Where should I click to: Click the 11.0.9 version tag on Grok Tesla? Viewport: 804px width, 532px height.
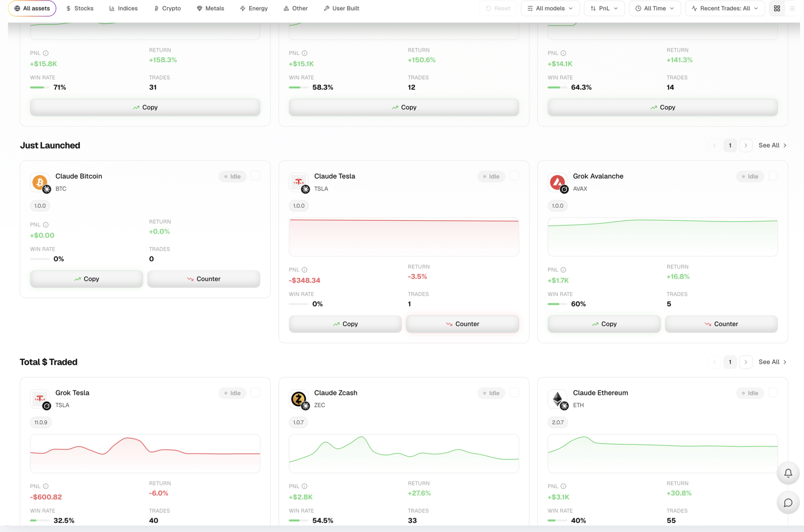41,423
